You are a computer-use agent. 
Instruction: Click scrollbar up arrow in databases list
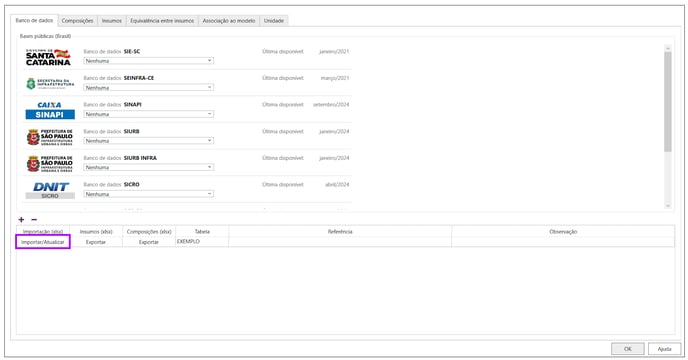click(668, 48)
